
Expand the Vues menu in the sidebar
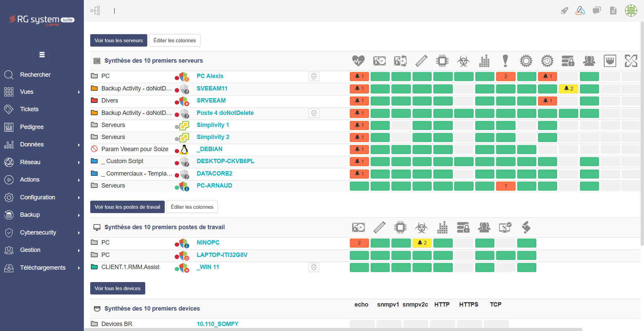(x=26, y=92)
